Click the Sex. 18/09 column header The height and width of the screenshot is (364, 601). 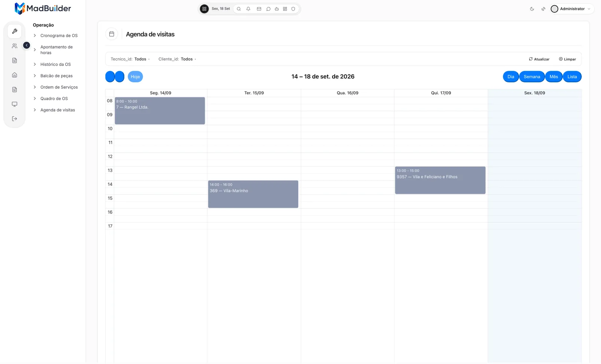coord(535,93)
